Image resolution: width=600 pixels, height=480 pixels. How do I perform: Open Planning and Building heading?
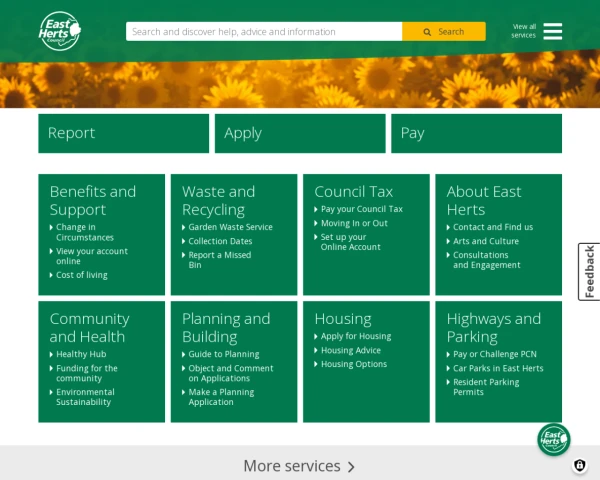tap(226, 328)
